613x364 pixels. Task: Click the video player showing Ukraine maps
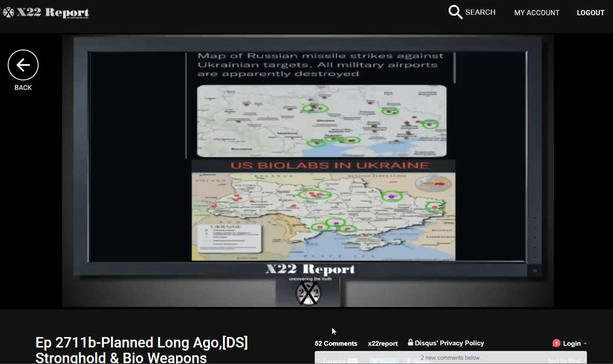pyautogui.click(x=308, y=171)
